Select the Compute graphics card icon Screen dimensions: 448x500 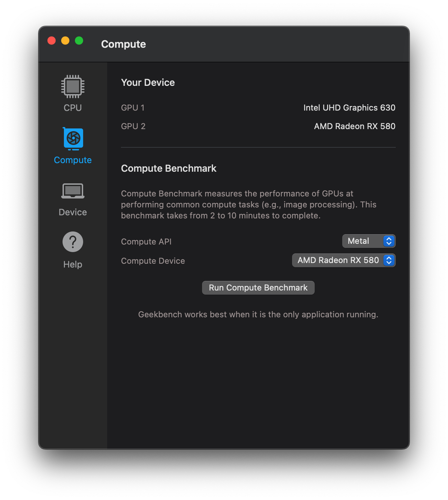point(73,139)
